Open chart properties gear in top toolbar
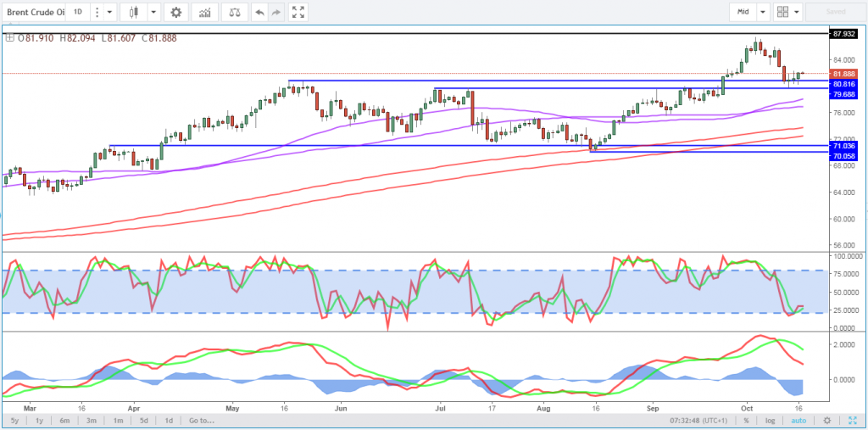 click(x=176, y=12)
